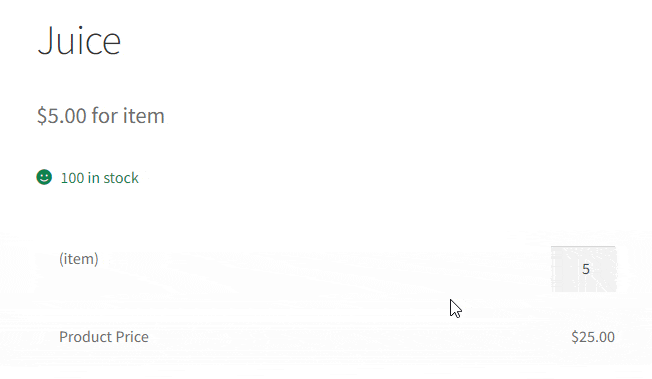The image size is (652, 379).
Task: Click the "(item)" text beside quantity
Action: click(79, 259)
